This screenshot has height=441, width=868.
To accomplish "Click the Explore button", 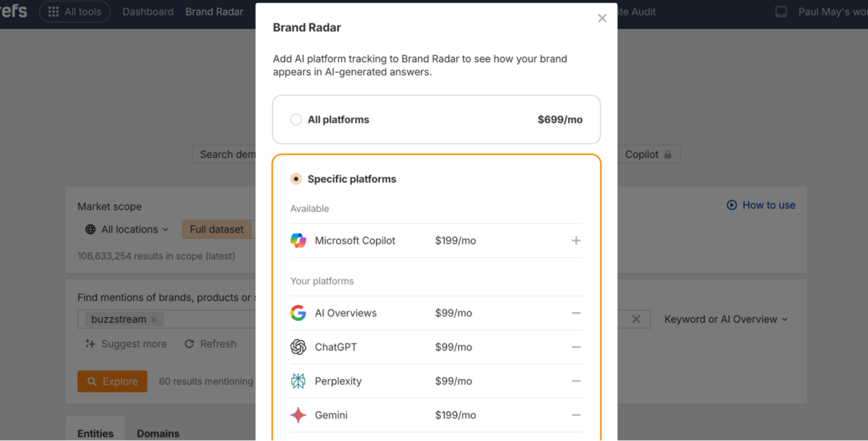I will point(112,380).
